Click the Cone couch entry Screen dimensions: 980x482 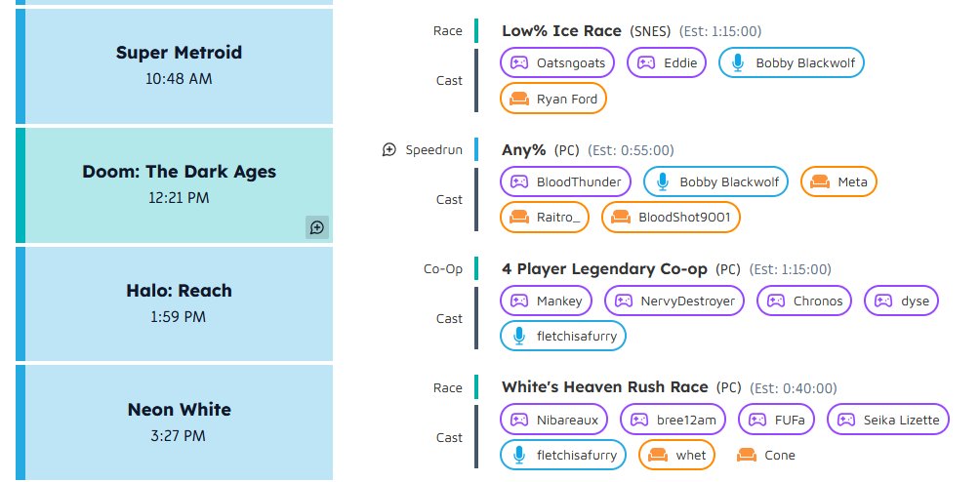tap(765, 455)
